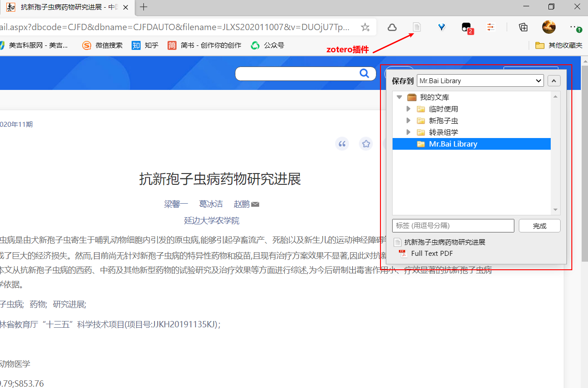Close the 抗新孢子虫病药物研究进展 browser tab
The width and height of the screenshot is (588, 388).
[125, 7]
